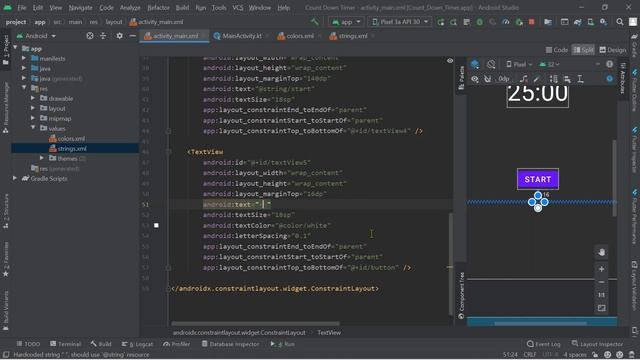This screenshot has width=640, height=360.
Task: Run the app with the green run icon
Action: (x=440, y=22)
